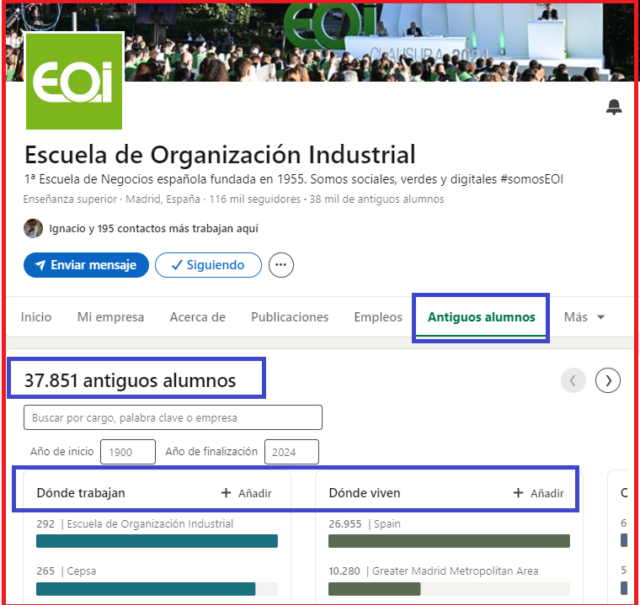Click the 10.280 Greater Madrid label

click(x=433, y=571)
